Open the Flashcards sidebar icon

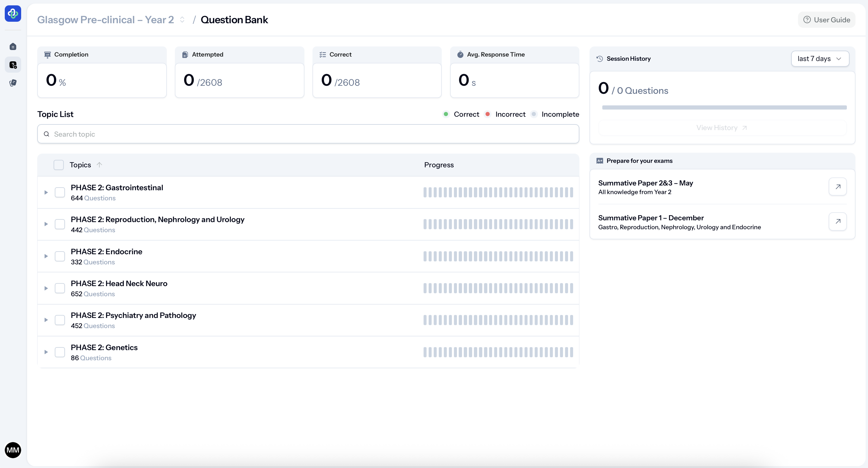pyautogui.click(x=13, y=83)
